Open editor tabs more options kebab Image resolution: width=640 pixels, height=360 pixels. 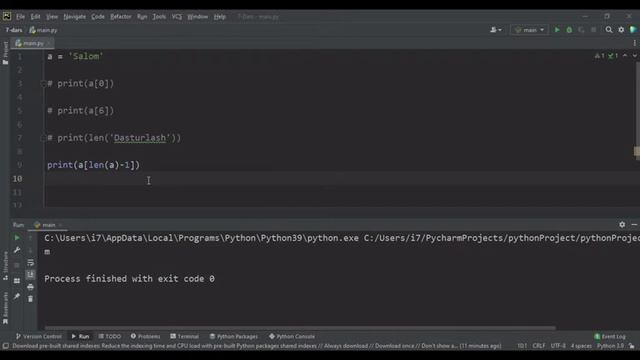coord(634,43)
